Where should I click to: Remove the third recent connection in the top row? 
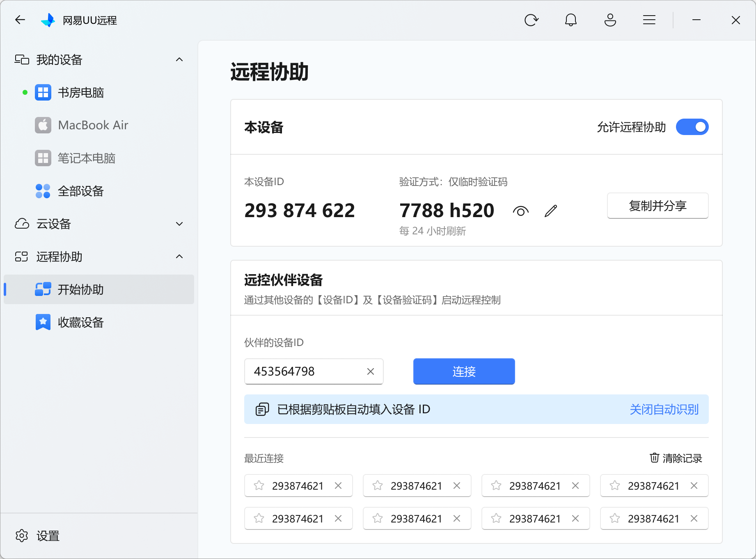tap(575, 486)
